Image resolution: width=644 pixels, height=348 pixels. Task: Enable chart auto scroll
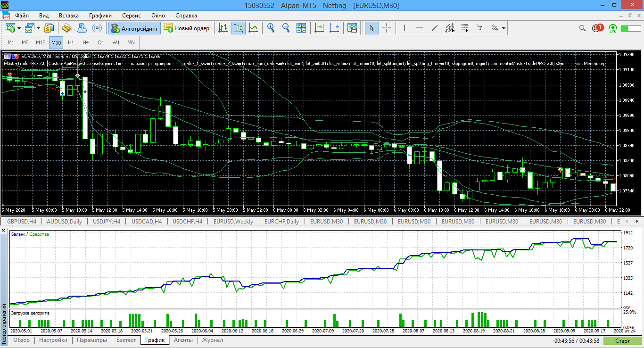(320, 28)
